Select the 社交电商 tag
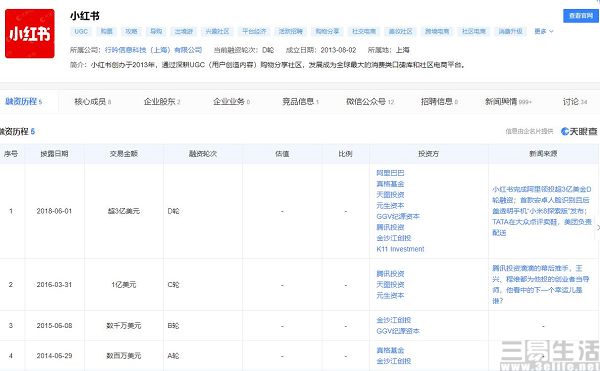Screen dimensions: 600x371 [364, 31]
